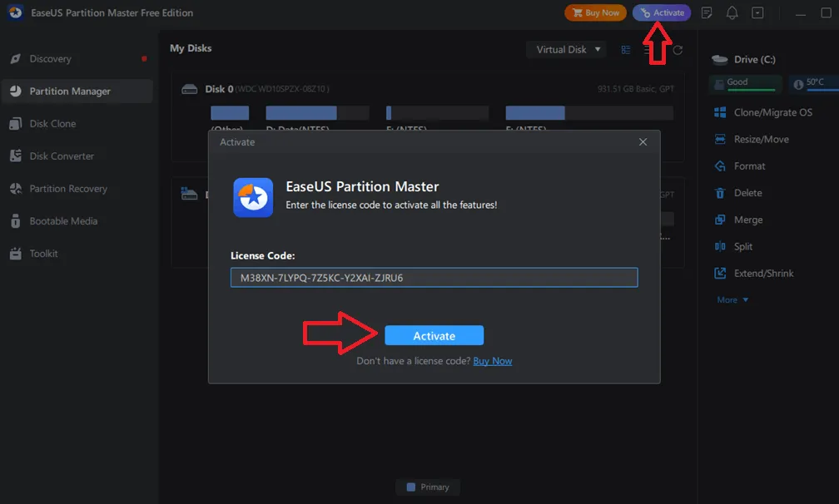This screenshot has width=839, height=504.
Task: Click the Partition Manager pie icon
Action: [16, 91]
